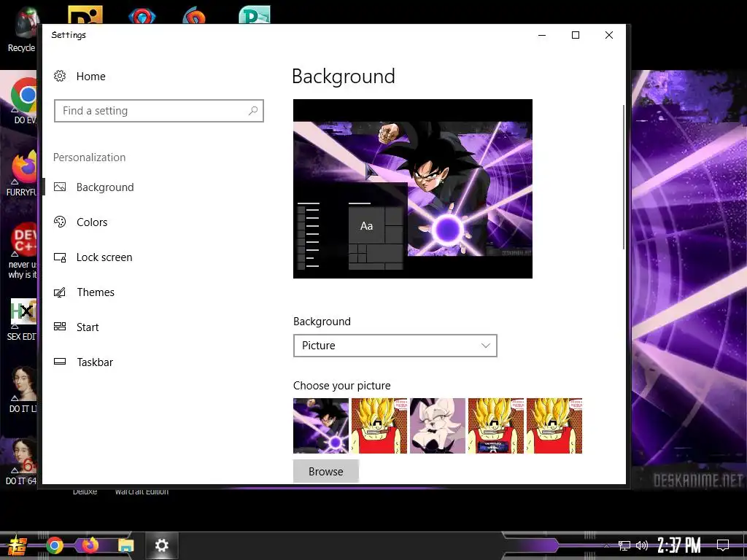Click the Browse button
Viewport: 747px width, 560px height.
tap(326, 472)
